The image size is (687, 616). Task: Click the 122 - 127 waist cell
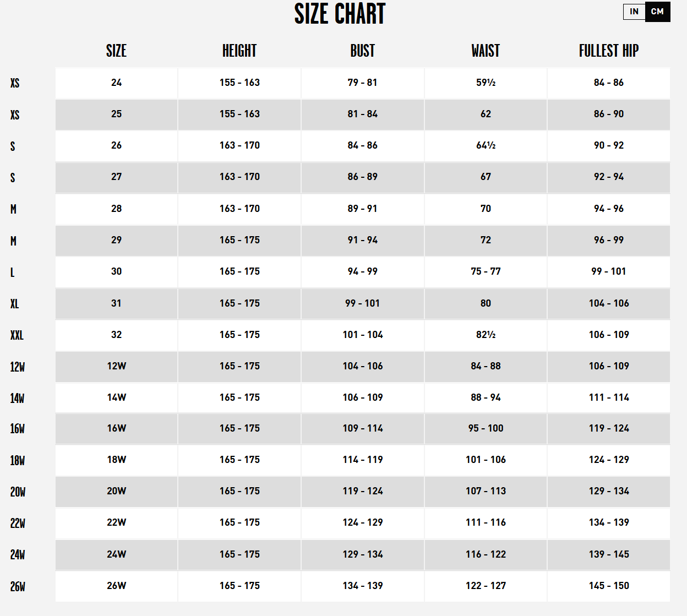486,586
